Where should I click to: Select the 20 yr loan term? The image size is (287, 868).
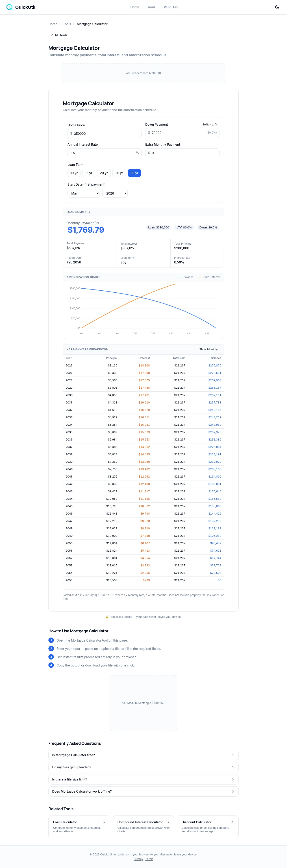[x=104, y=173]
